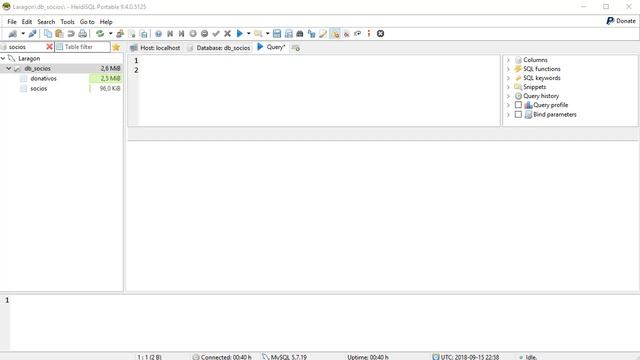Go to first row icon
640x360 pixels.
(x=170, y=34)
